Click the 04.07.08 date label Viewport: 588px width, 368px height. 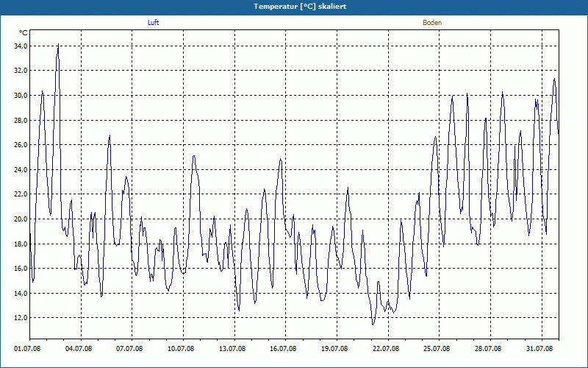coord(79,349)
